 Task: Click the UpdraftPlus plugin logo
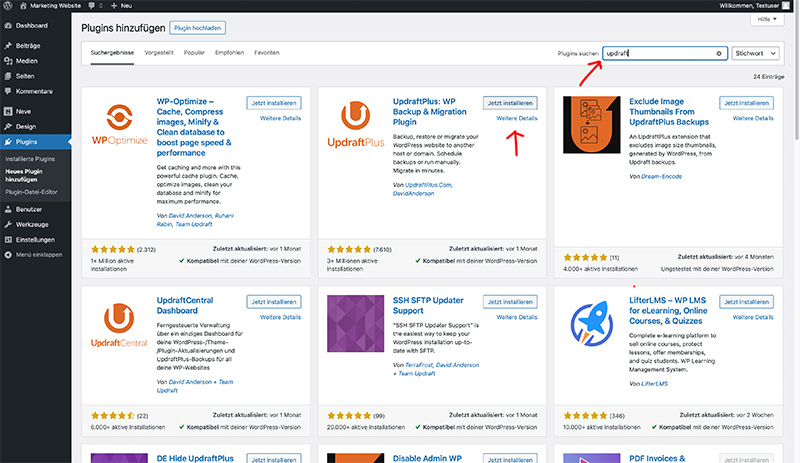[x=356, y=125]
